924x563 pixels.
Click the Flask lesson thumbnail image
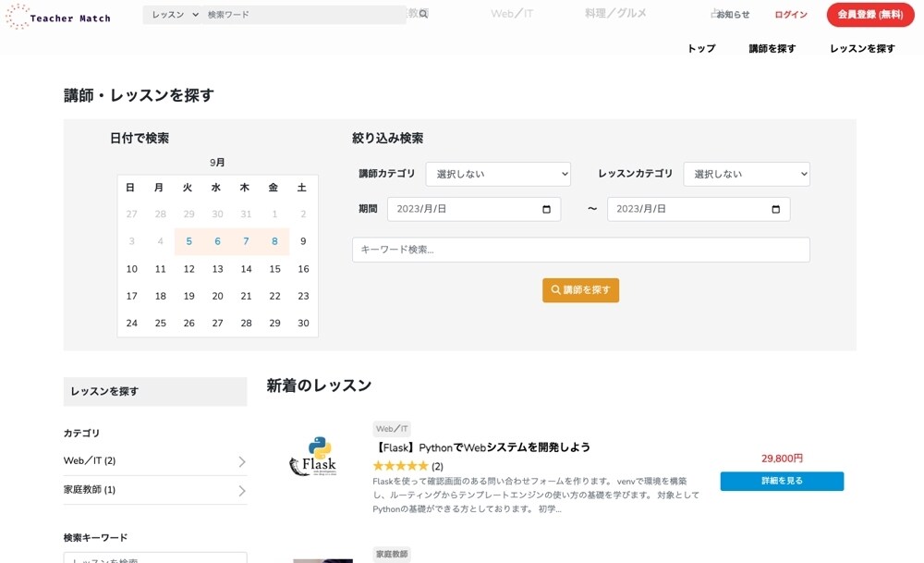pyautogui.click(x=313, y=457)
